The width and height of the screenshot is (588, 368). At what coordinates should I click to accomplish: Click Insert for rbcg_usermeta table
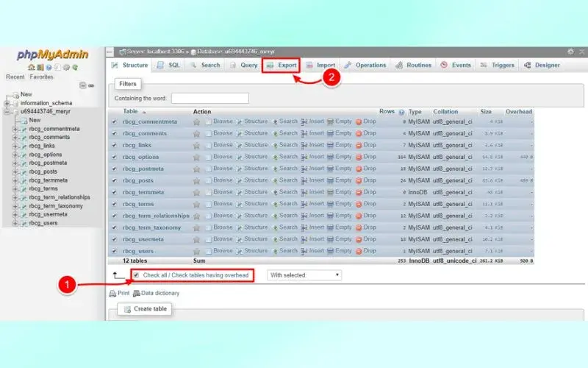pos(312,239)
